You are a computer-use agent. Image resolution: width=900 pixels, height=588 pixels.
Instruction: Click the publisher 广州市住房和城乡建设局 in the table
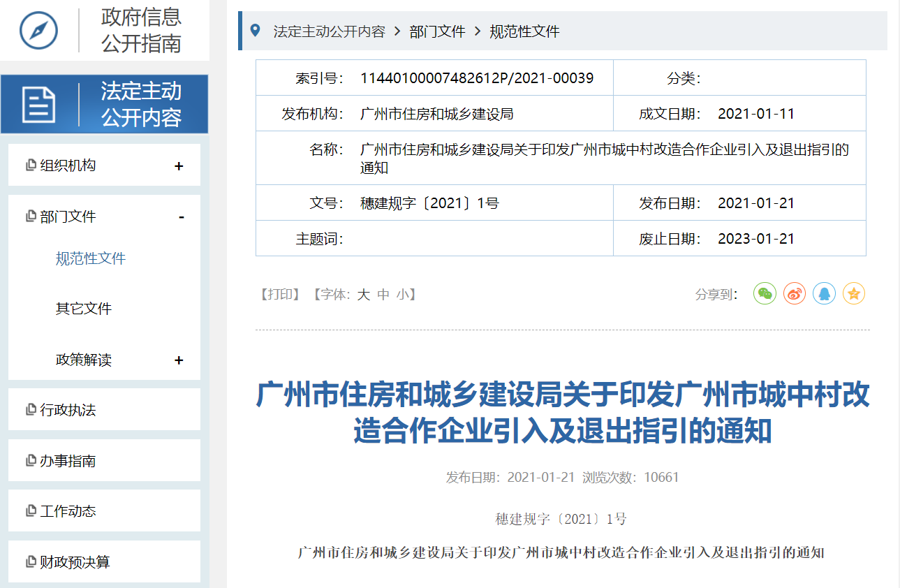(437, 114)
